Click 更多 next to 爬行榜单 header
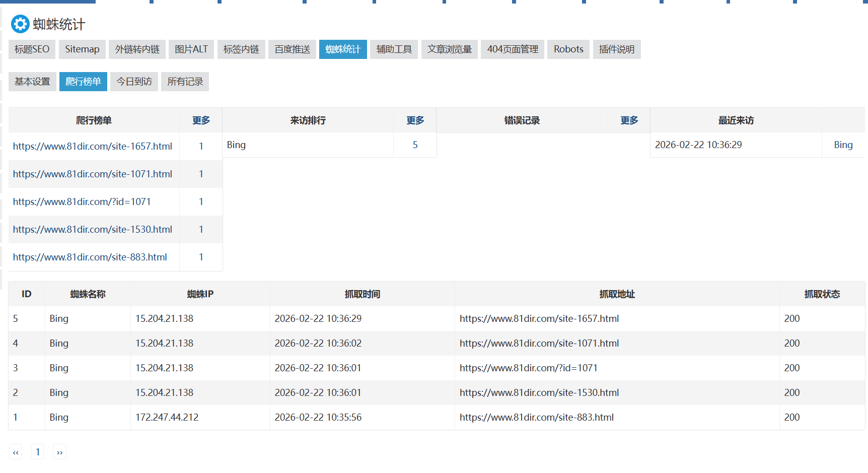 coord(201,120)
